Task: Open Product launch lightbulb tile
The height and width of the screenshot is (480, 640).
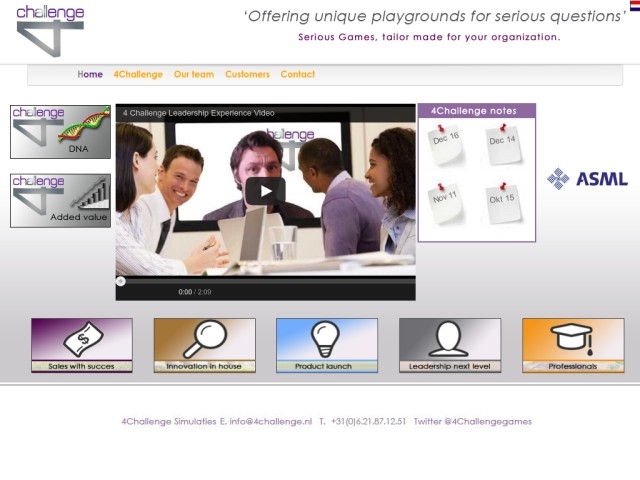Action: (x=326, y=345)
